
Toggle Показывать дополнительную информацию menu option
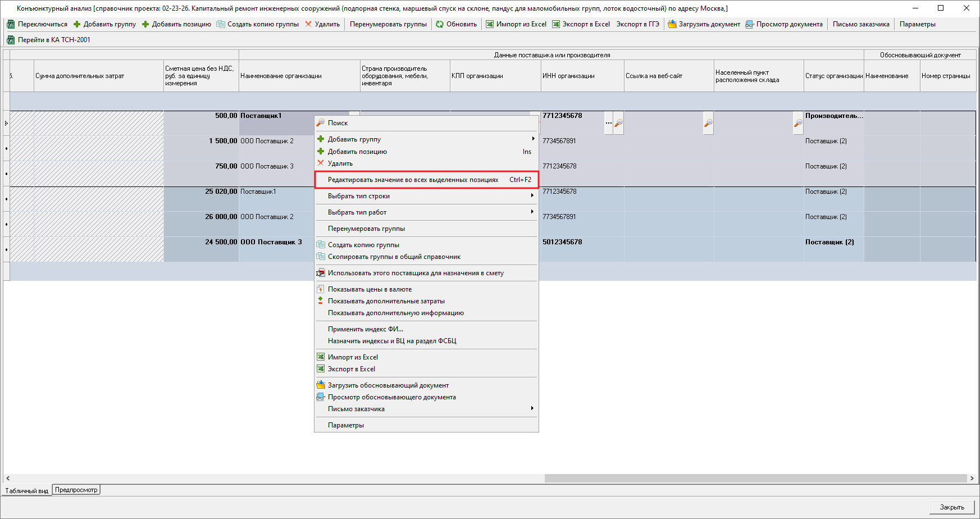point(395,313)
